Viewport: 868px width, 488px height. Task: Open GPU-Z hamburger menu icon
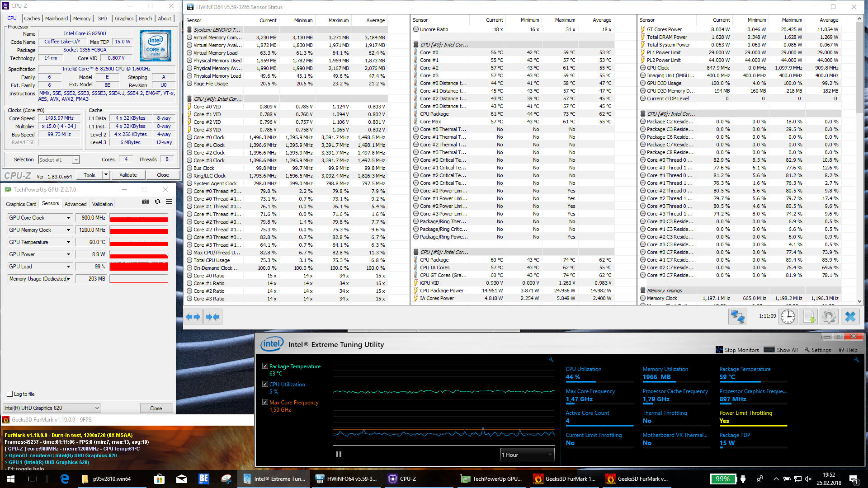pyautogui.click(x=169, y=202)
